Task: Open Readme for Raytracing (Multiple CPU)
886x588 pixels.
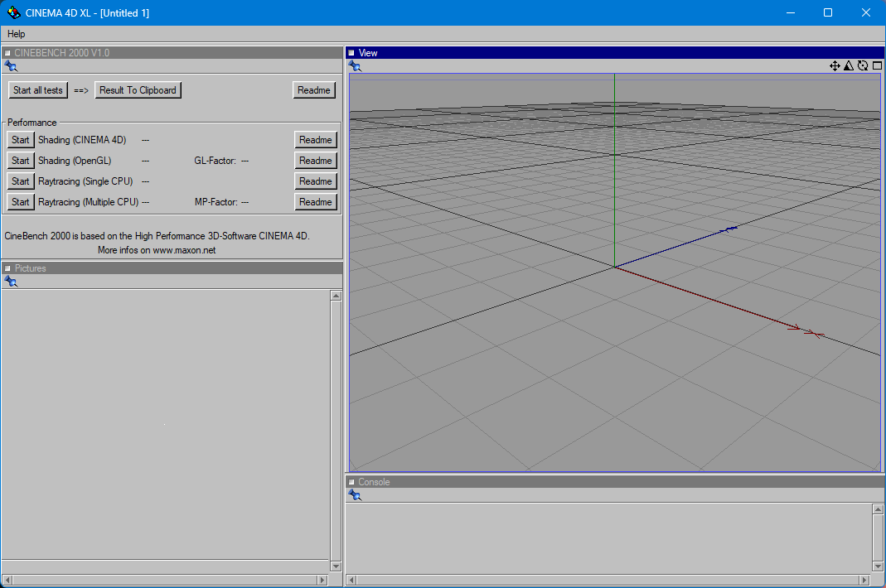Action: click(x=315, y=202)
